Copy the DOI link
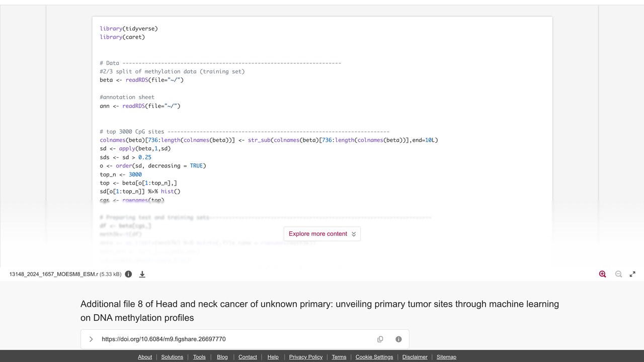 [x=380, y=339]
